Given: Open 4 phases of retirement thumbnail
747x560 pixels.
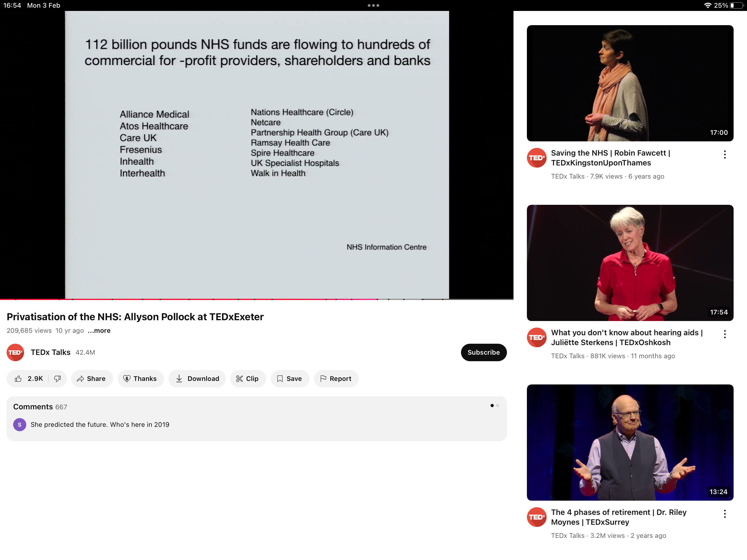Looking at the screenshot, I should tap(630, 442).
